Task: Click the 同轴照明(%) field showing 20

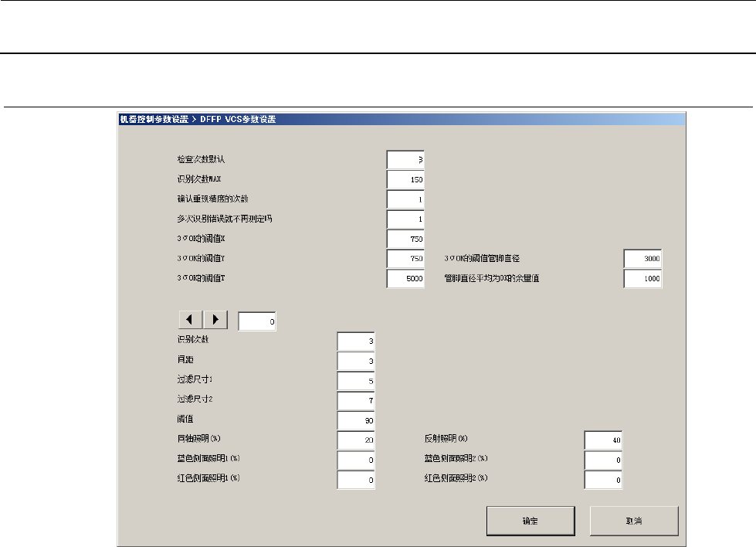Action: pyautogui.click(x=356, y=440)
